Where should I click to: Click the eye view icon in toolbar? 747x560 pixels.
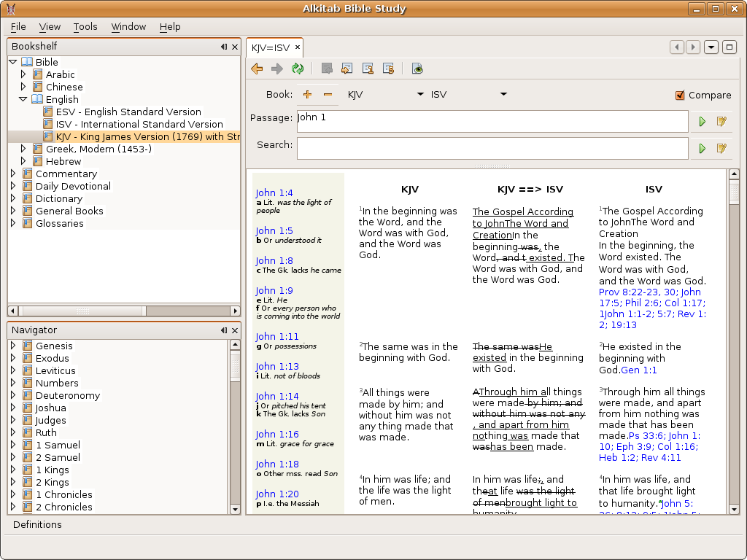point(417,69)
